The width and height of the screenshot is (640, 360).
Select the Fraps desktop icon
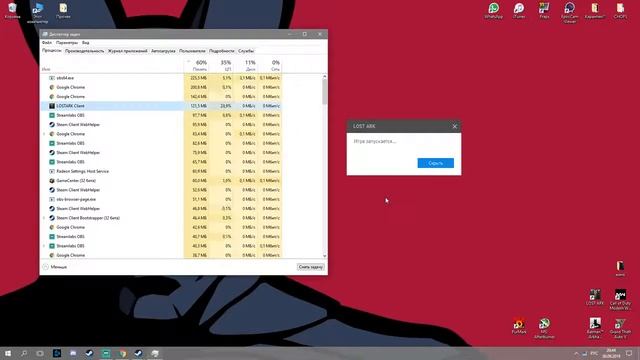point(544,11)
